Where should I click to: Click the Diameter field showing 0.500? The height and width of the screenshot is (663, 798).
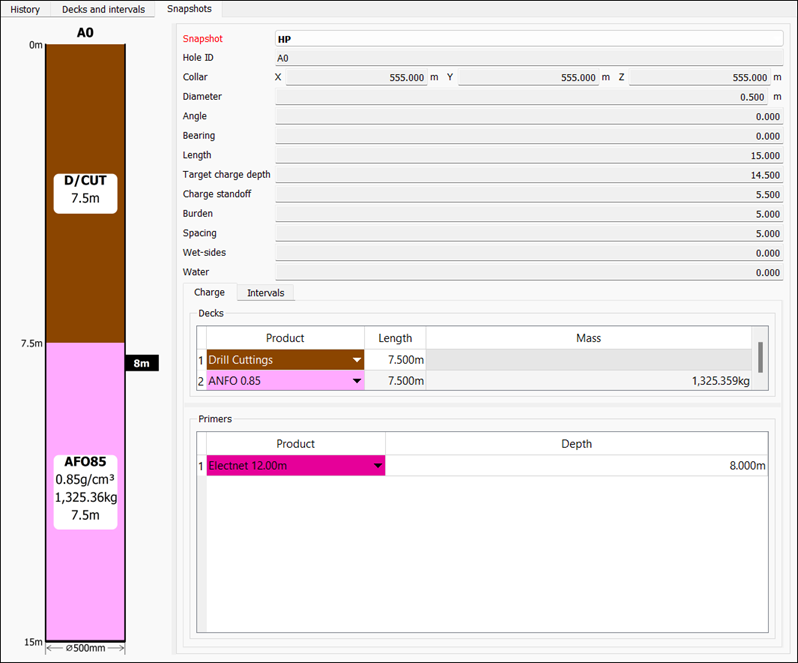click(521, 97)
